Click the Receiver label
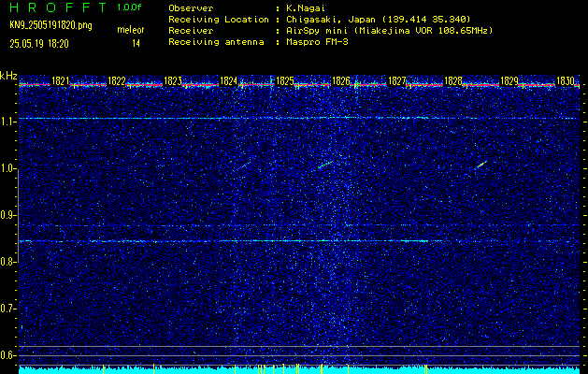 tap(191, 30)
